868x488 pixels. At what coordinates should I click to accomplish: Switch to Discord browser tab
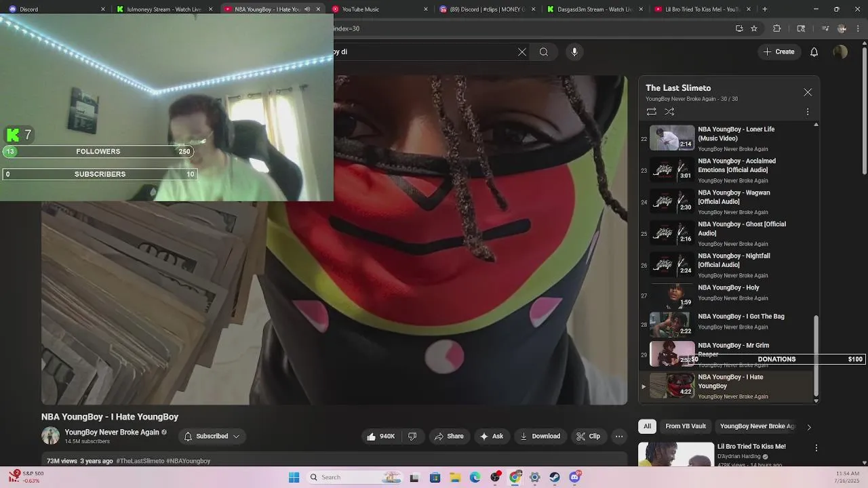(x=56, y=9)
